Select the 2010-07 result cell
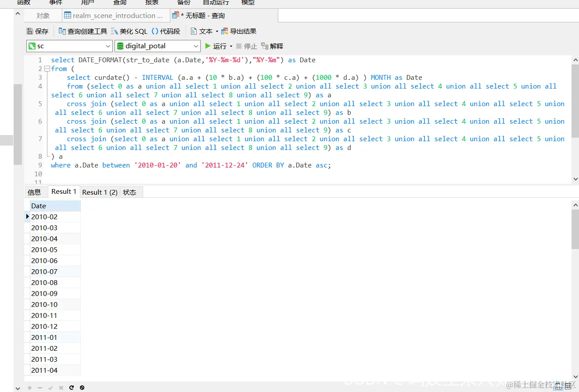Screen dimensions: 579x392 tap(55, 271)
